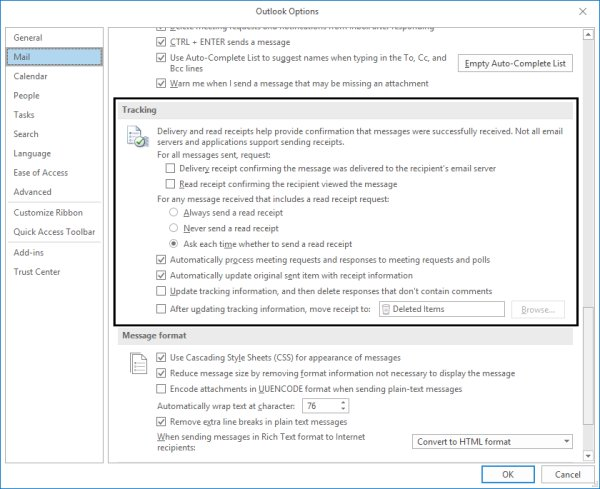Enable After updating tracking information checkbox
Screen dimensions: 600x489
(161, 308)
